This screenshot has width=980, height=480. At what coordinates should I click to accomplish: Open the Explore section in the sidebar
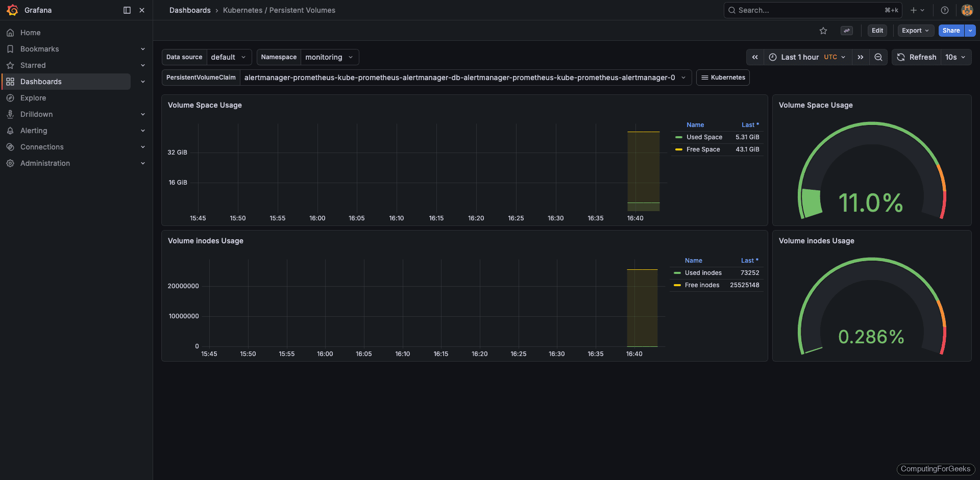pos(33,97)
